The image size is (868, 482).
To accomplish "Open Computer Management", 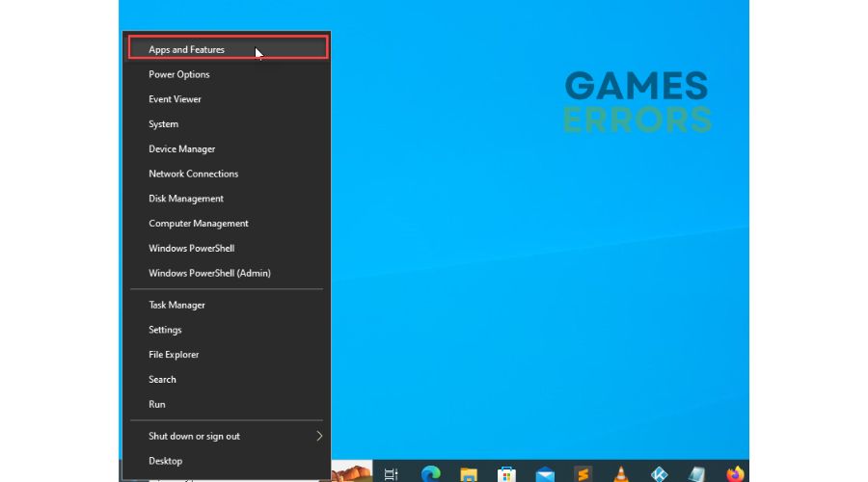I will [x=227, y=224].
